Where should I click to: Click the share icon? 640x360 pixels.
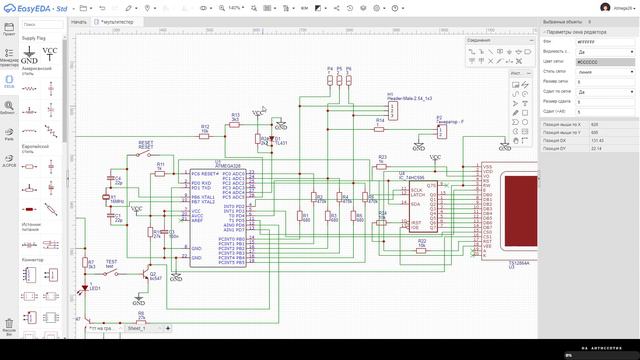click(x=336, y=8)
